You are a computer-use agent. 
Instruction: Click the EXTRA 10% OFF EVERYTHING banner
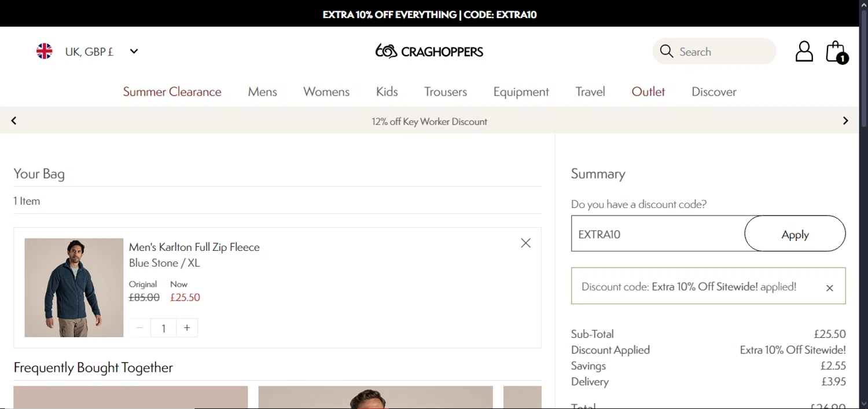429,14
